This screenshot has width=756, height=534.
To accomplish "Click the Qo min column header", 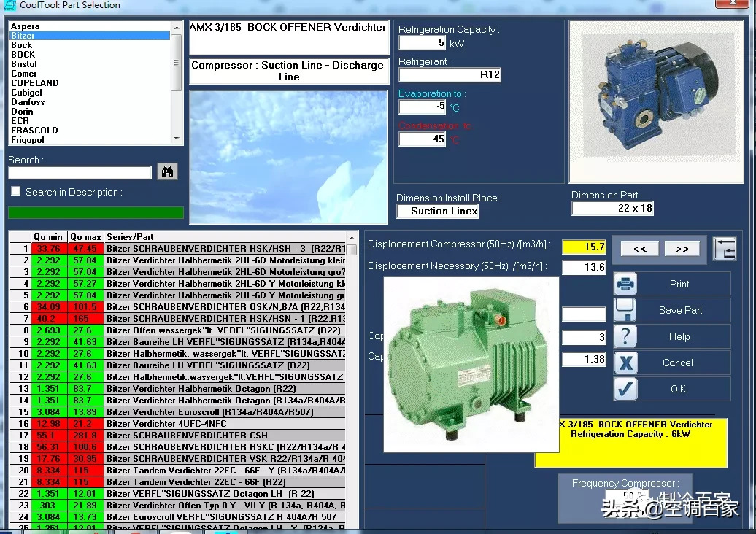I will 48,237.
